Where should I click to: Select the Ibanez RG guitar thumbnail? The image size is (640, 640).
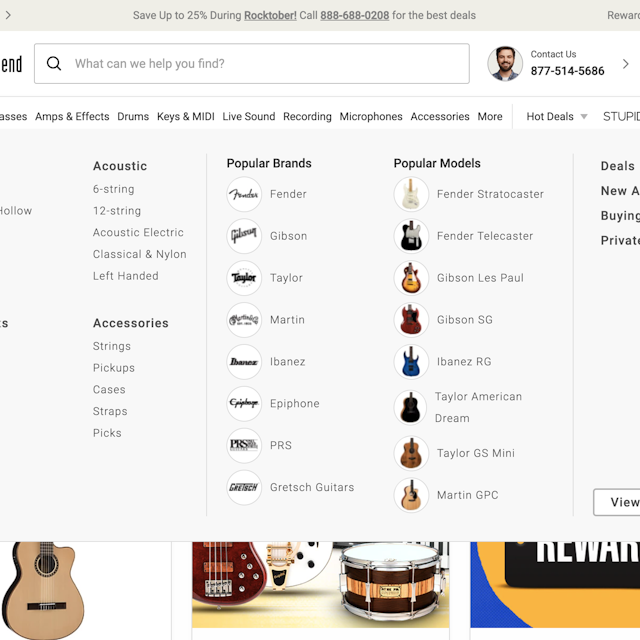[x=411, y=362]
